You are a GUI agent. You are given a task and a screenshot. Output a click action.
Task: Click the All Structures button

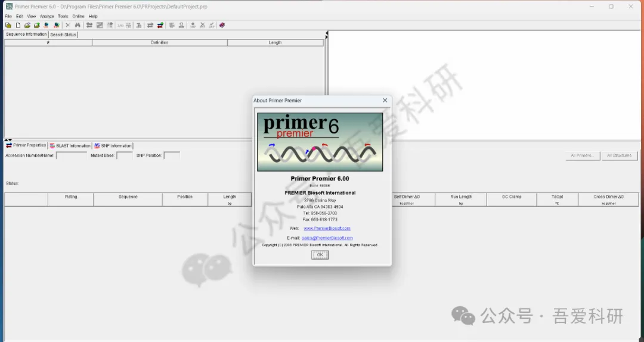(x=620, y=156)
